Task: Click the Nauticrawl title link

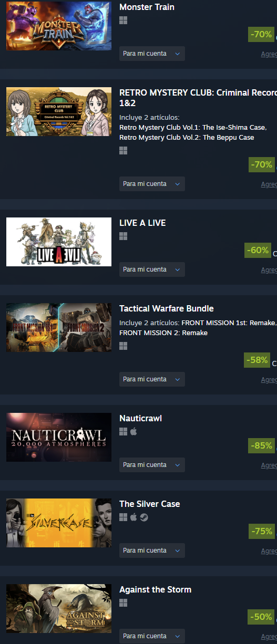Action: pyautogui.click(x=140, y=419)
